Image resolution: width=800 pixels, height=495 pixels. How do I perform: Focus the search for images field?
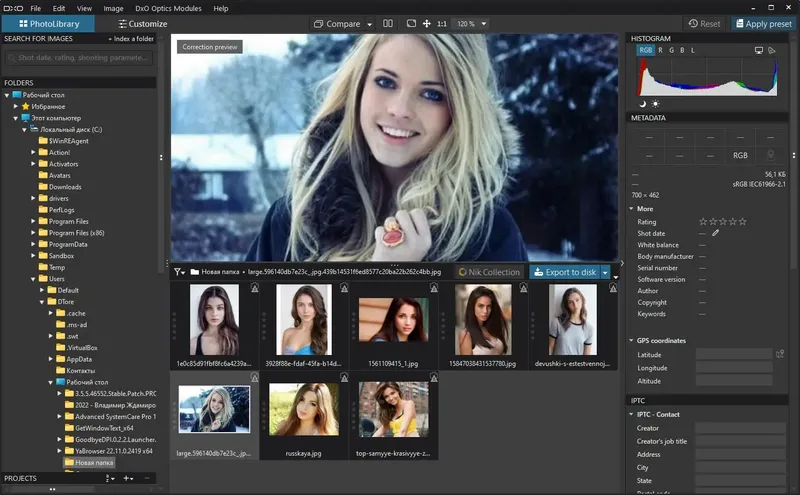pyautogui.click(x=80, y=58)
